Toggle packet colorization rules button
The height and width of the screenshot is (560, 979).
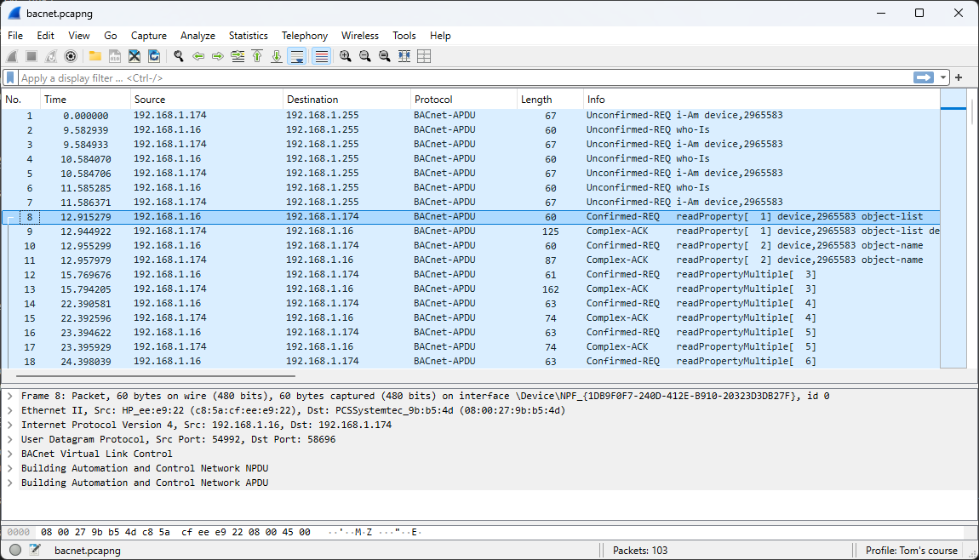[x=321, y=56]
